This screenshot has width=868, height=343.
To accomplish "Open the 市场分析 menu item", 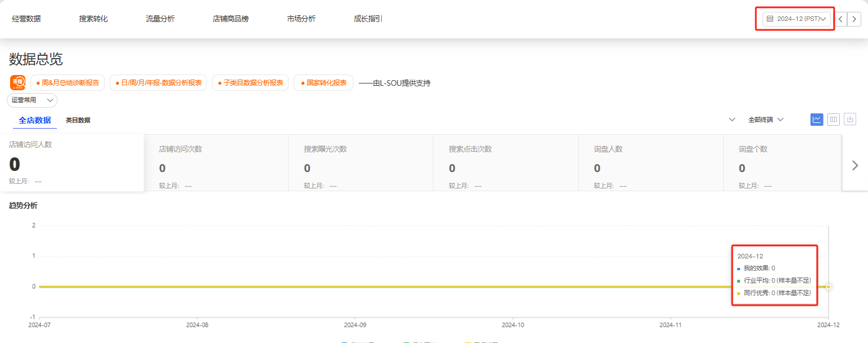I will 301,19.
